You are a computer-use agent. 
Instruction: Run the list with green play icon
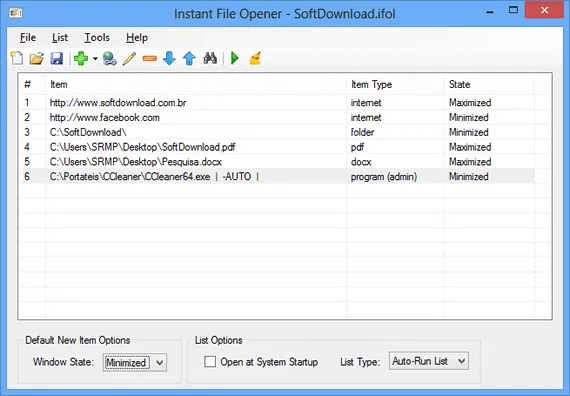(x=235, y=58)
